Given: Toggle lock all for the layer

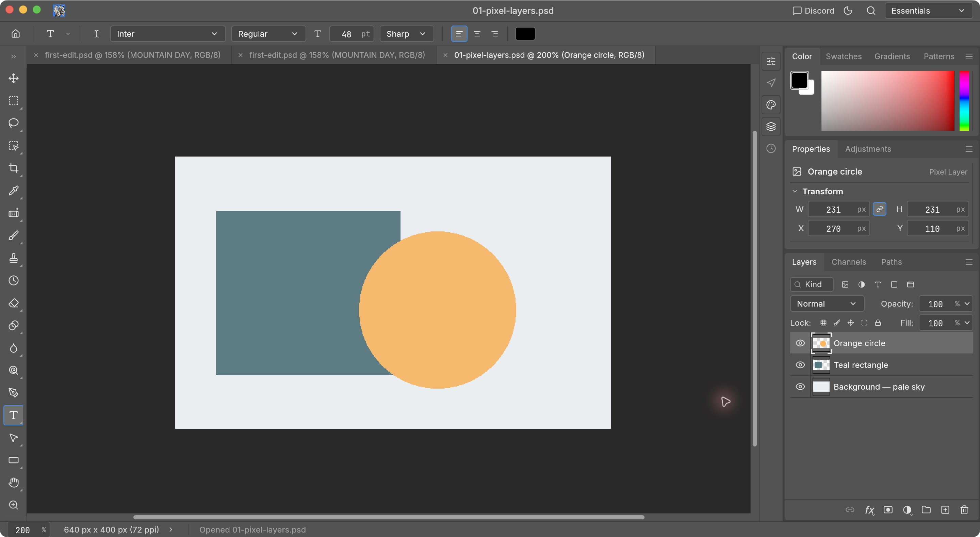Looking at the screenshot, I should (x=878, y=323).
